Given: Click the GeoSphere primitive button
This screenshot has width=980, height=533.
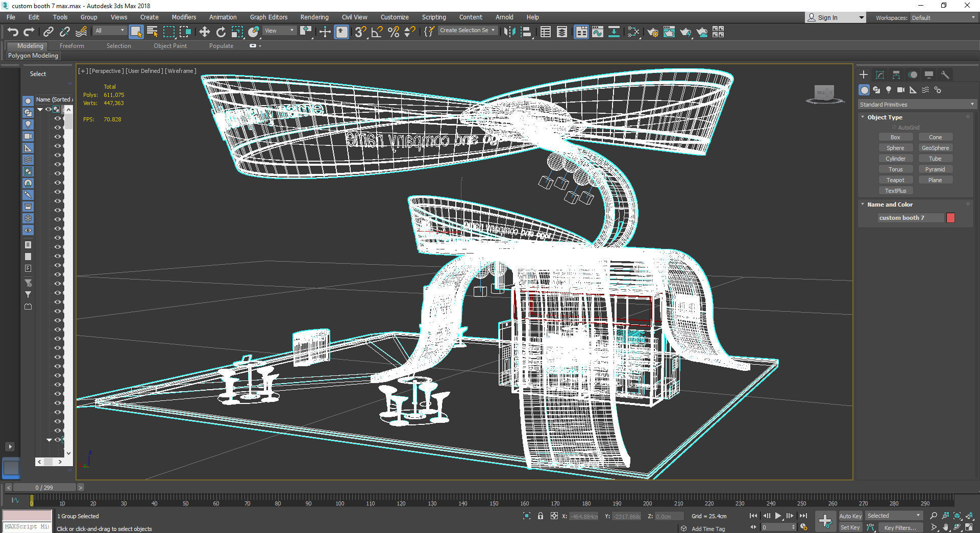Looking at the screenshot, I should (x=935, y=148).
